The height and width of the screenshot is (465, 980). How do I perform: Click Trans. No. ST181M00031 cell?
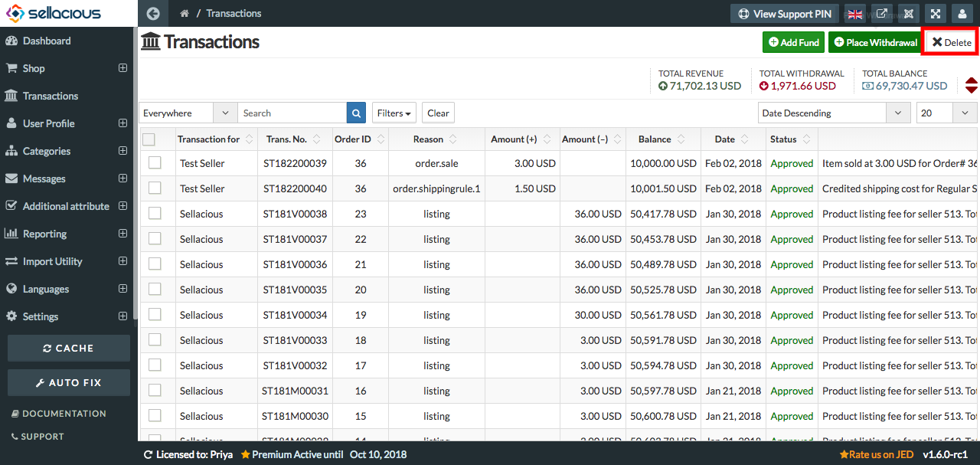[295, 391]
